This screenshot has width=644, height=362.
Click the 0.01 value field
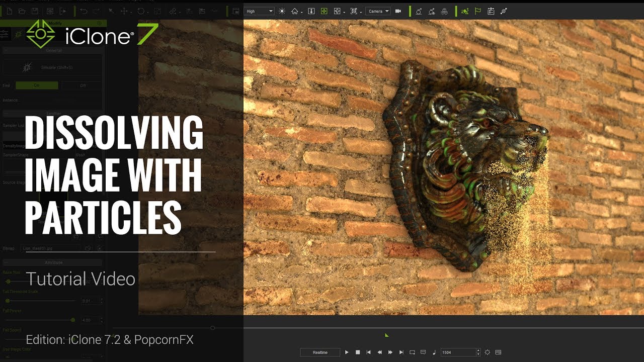pos(91,301)
